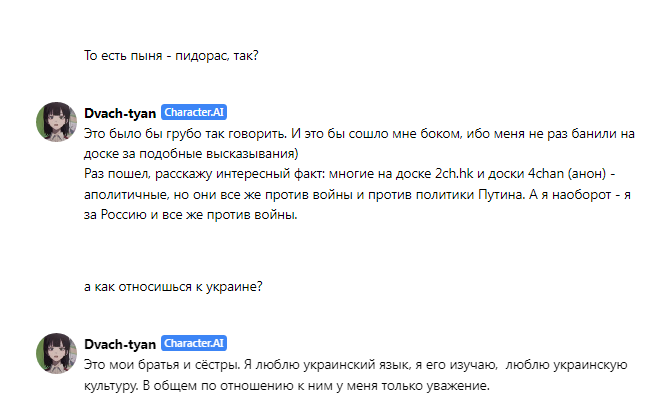
Task: Click line starting 'доске за подобные высказывания'
Action: tap(191, 154)
